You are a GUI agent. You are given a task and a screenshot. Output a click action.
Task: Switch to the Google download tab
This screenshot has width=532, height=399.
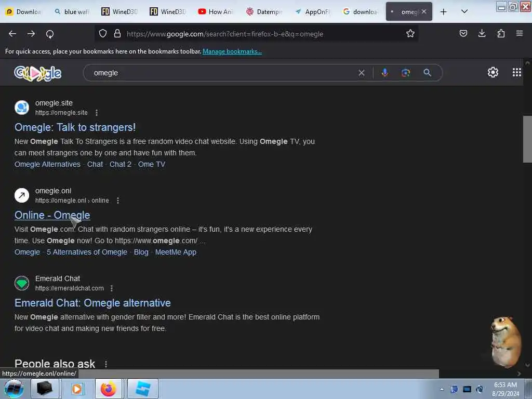click(x=361, y=11)
